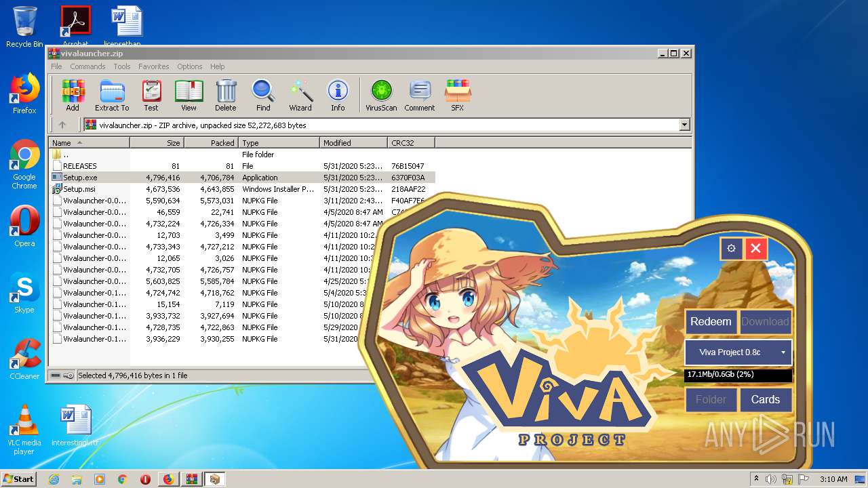868x488 pixels.
Task: Sort by Modified column header
Action: coord(354,143)
